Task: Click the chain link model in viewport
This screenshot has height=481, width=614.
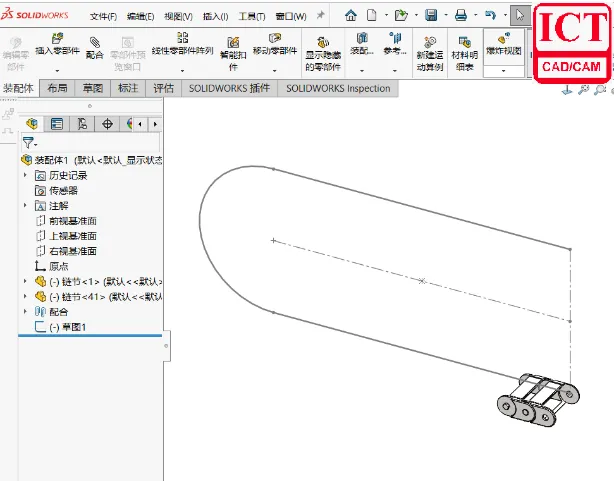Action: tap(538, 400)
